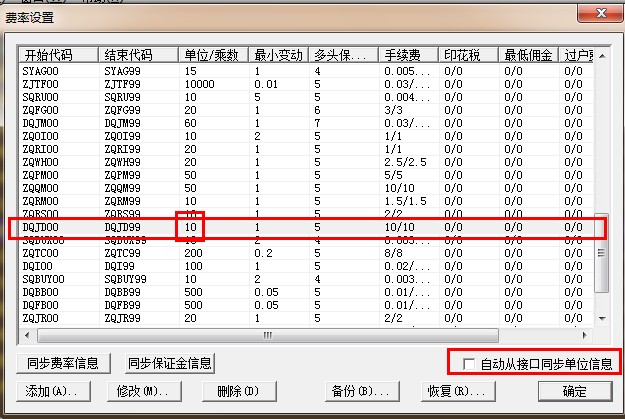This screenshot has width=625, height=419.
Task: Select the SQBUY00 row
Action: pos(307,279)
